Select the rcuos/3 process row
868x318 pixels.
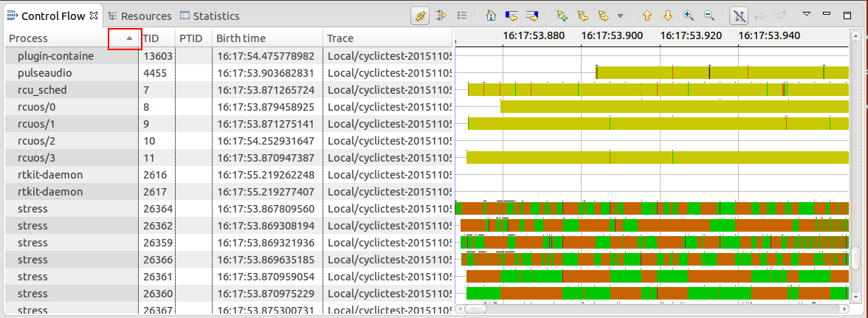pos(229,158)
